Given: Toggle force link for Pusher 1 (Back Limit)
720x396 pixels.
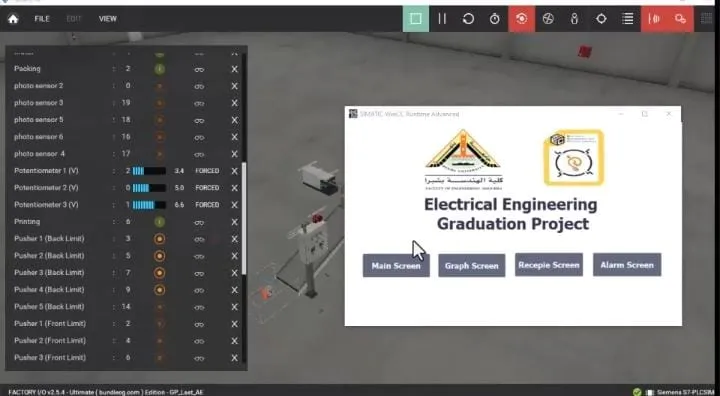Looking at the screenshot, I should click(x=199, y=239).
